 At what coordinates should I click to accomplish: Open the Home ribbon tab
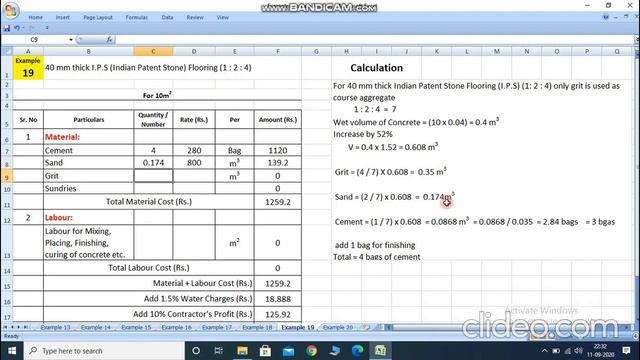click(36, 18)
